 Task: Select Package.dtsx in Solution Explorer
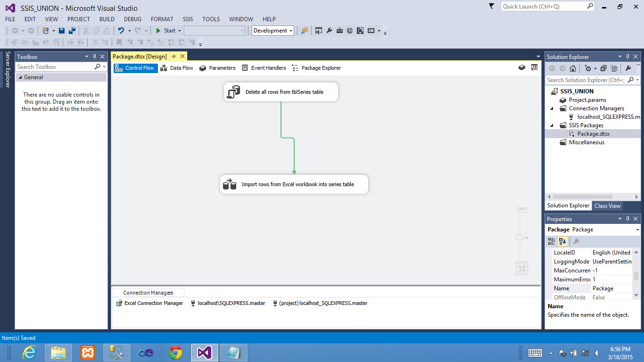click(x=593, y=134)
